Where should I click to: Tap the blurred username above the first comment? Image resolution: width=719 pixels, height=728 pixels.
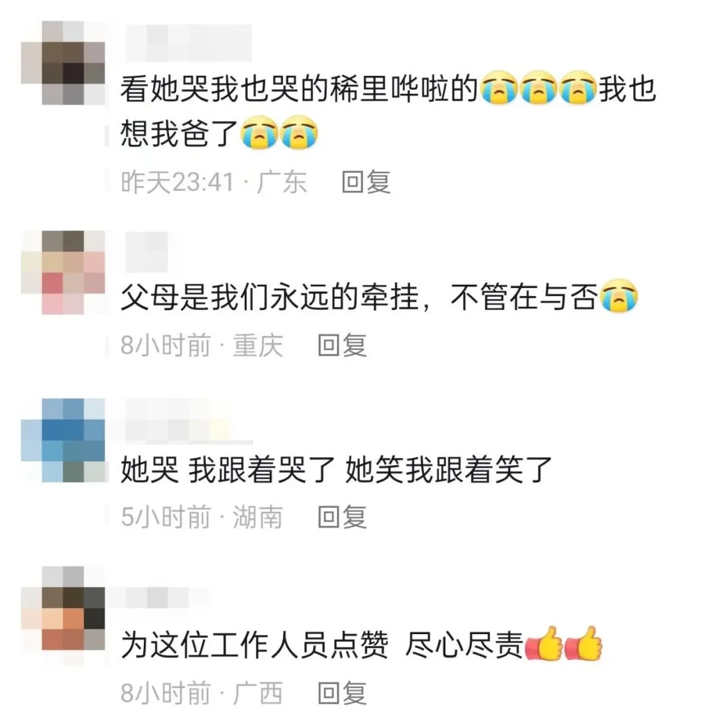(188, 43)
